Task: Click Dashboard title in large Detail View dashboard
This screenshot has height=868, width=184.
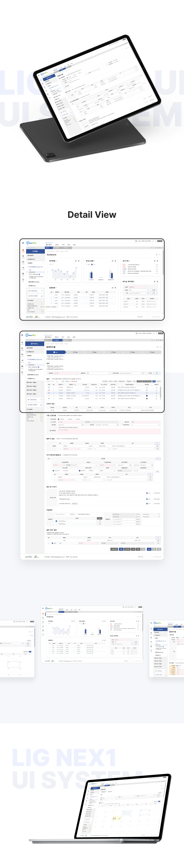Action: [x=51, y=255]
